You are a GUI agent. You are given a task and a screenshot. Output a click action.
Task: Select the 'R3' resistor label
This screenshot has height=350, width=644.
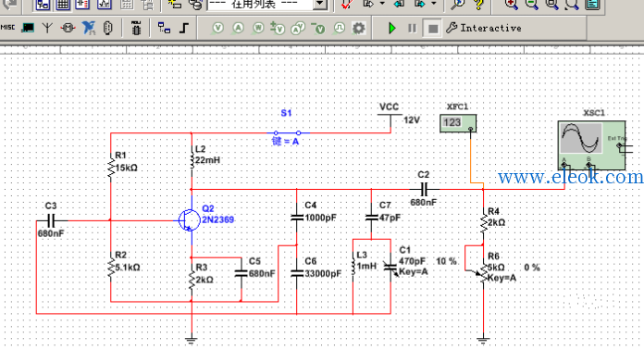202,268
